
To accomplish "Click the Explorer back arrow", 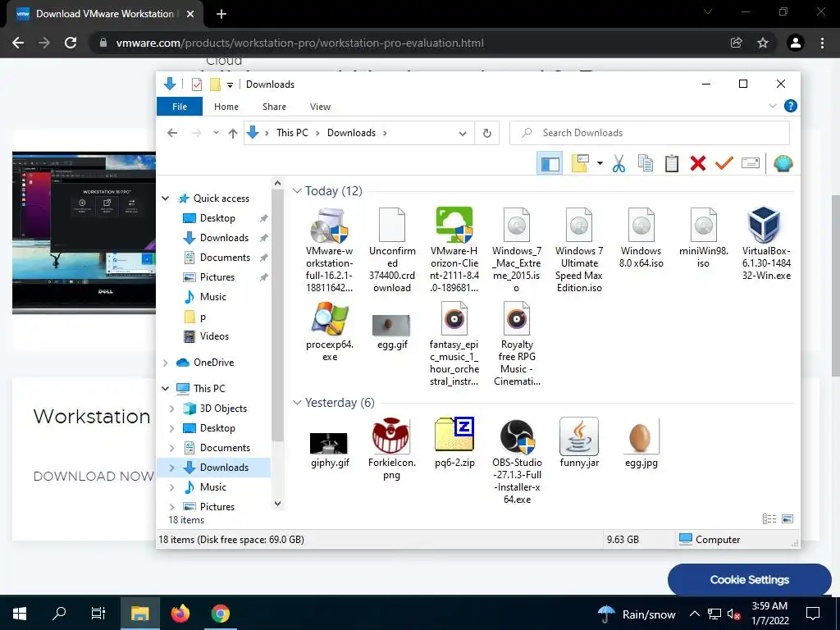I will [172, 133].
